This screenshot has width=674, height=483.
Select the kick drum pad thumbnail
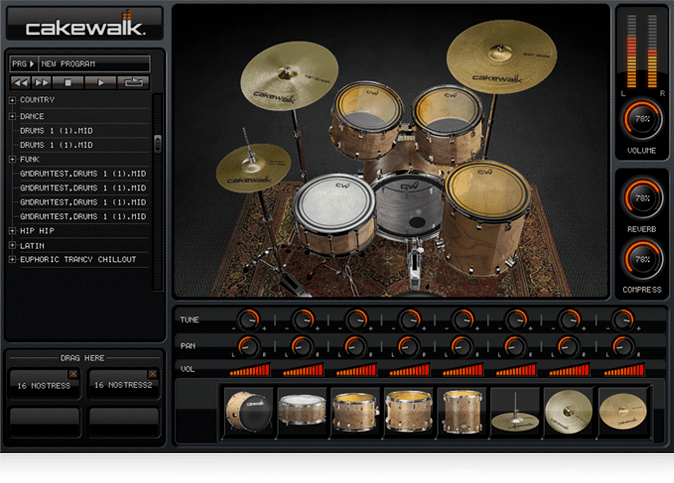pos(248,412)
